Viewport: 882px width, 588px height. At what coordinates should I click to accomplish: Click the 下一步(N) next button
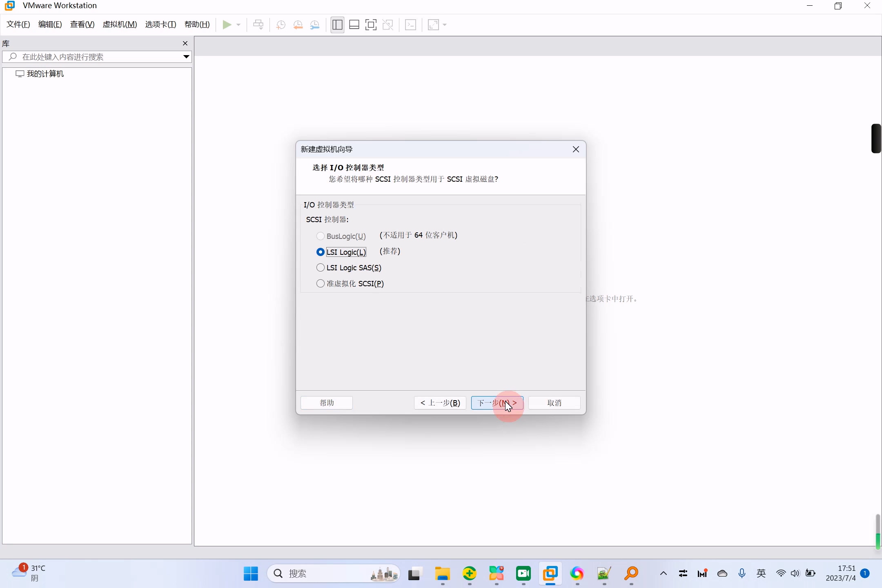point(497,403)
